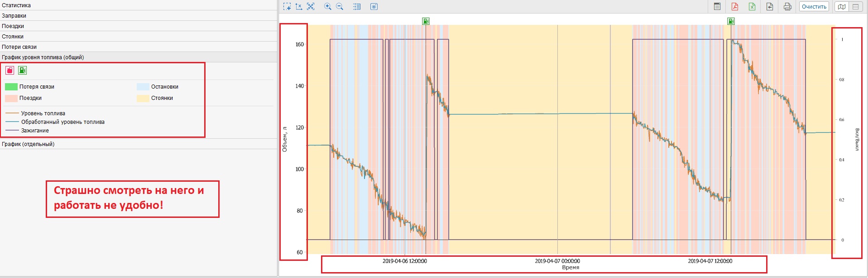This screenshot has height=278, width=868.
Task: Expand the Заправки section
Action: (x=14, y=16)
